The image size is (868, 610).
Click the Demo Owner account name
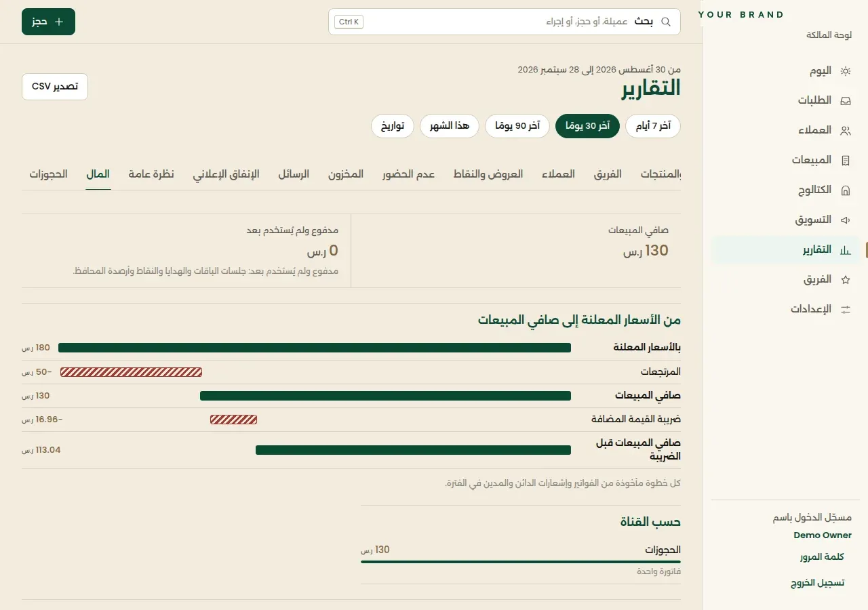pos(823,535)
